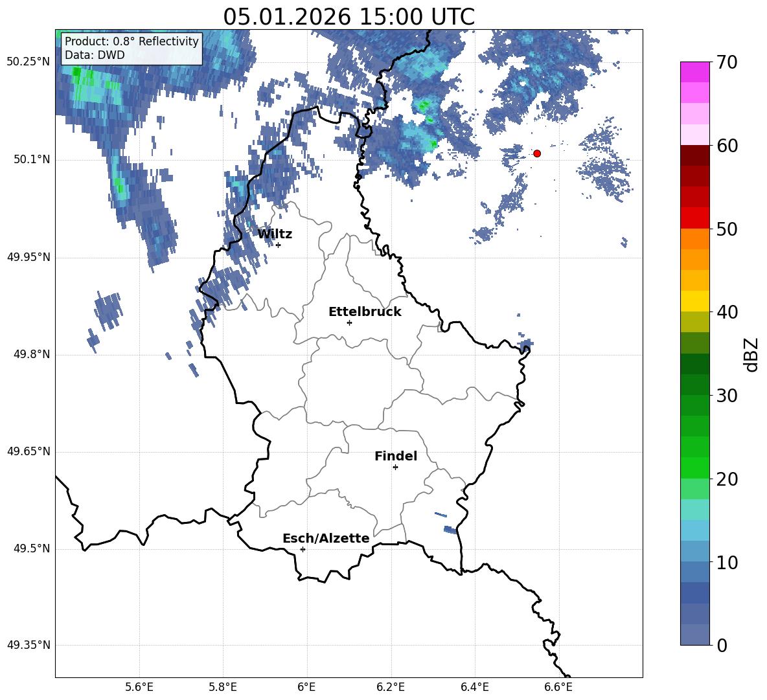Screen dimensions: 767x700
Task: Click the 6.2°E longitude label
Action: (391, 687)
